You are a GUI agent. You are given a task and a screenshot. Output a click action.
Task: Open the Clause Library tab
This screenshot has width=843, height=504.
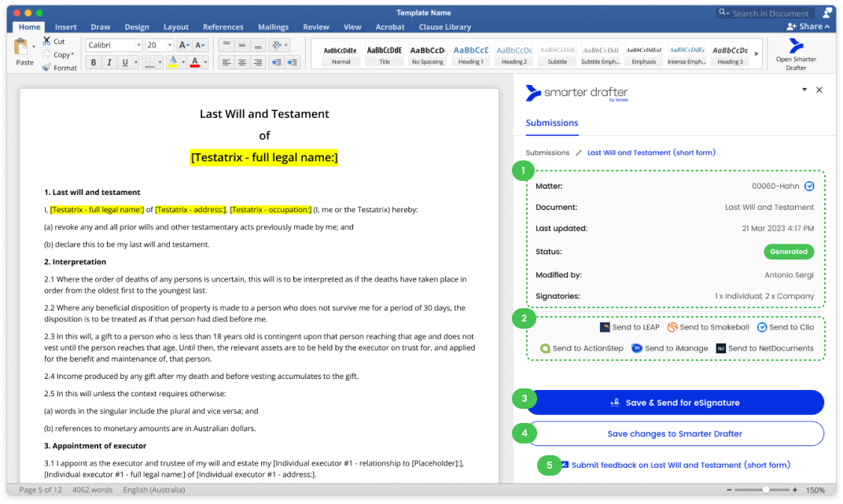(444, 26)
